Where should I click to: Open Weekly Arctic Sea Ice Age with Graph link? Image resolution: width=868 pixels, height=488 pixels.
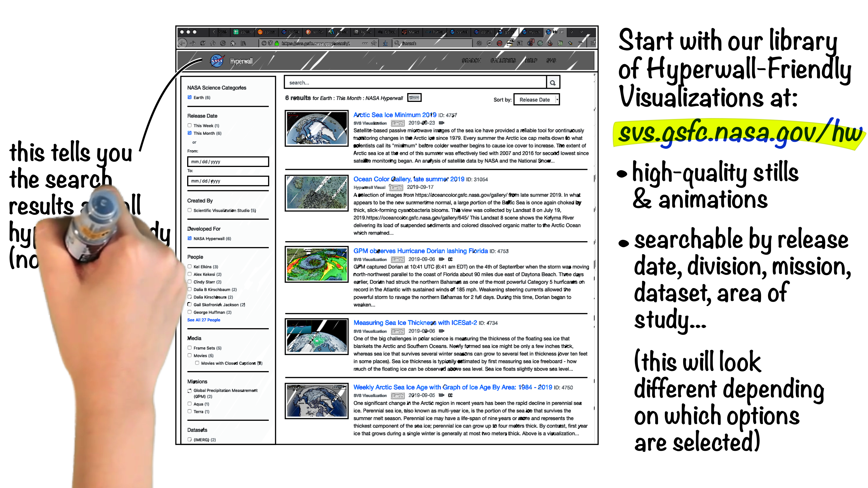(x=453, y=387)
